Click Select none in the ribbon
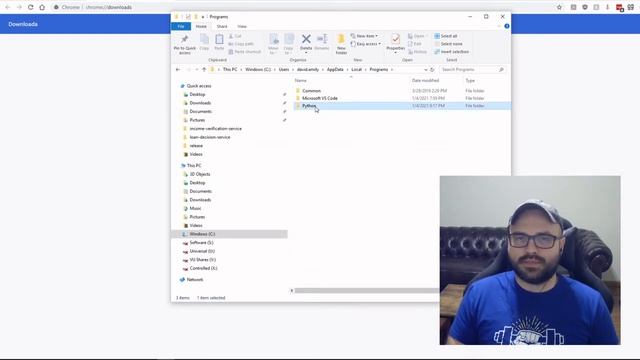Viewport: 640px width, 360px height. (x=448, y=44)
